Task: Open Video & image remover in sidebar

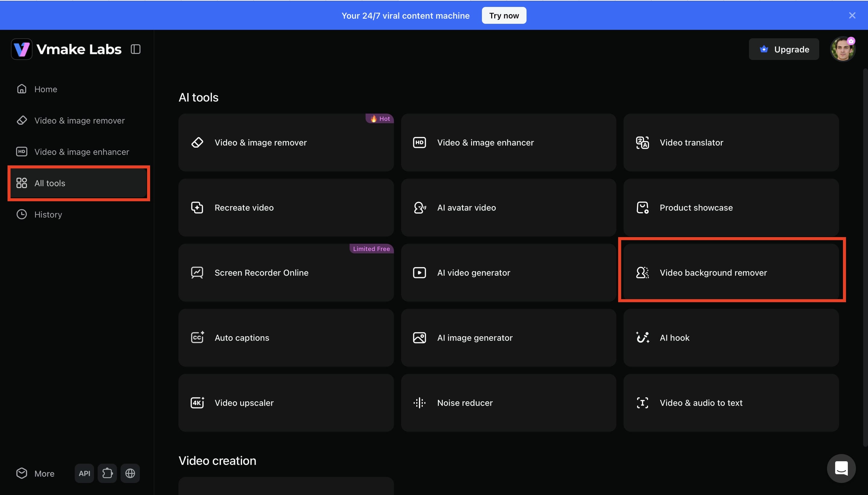Action: click(x=78, y=120)
